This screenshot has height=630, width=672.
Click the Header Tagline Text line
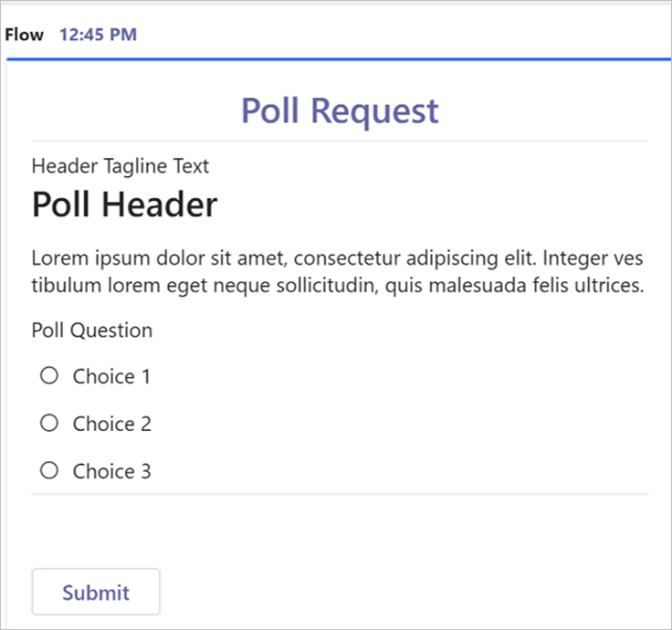(x=120, y=166)
